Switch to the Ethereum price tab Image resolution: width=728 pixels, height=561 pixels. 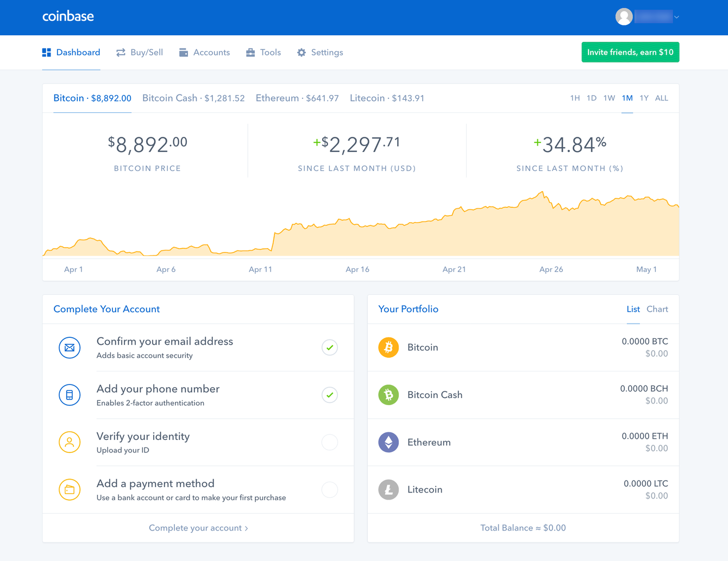point(297,98)
